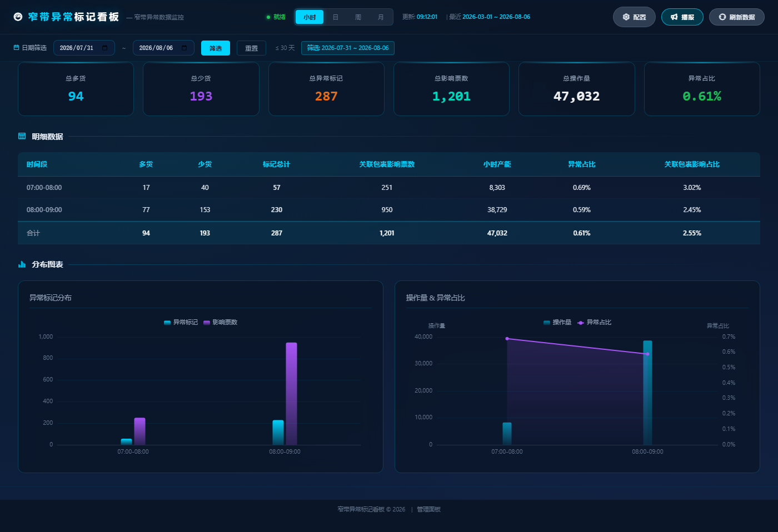
Task: Click the 更新: 09:12:01 timestamp
Action: pos(420,17)
